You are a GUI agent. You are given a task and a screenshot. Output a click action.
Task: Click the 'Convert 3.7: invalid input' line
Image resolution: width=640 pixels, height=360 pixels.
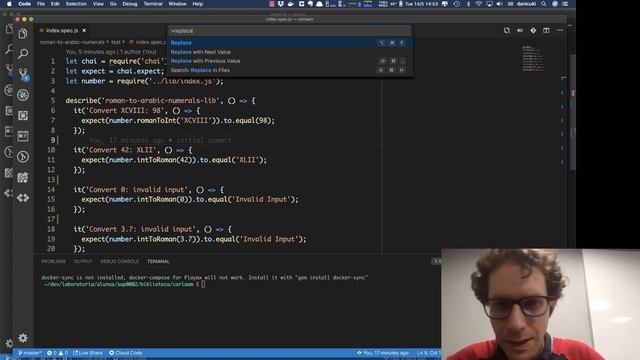tap(153, 229)
